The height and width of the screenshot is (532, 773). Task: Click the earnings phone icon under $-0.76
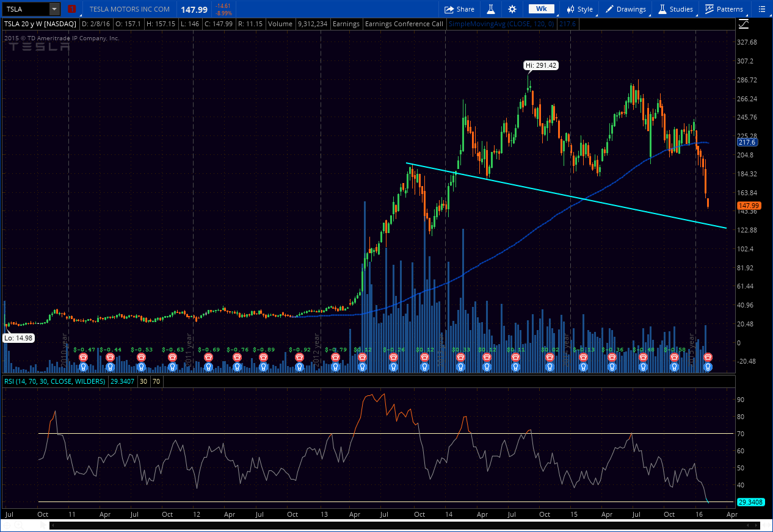236,357
